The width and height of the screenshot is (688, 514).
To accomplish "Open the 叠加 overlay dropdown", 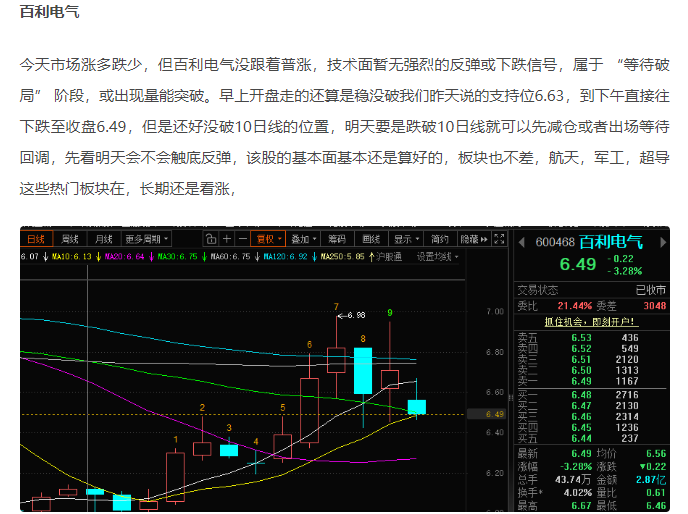I will tap(303, 239).
